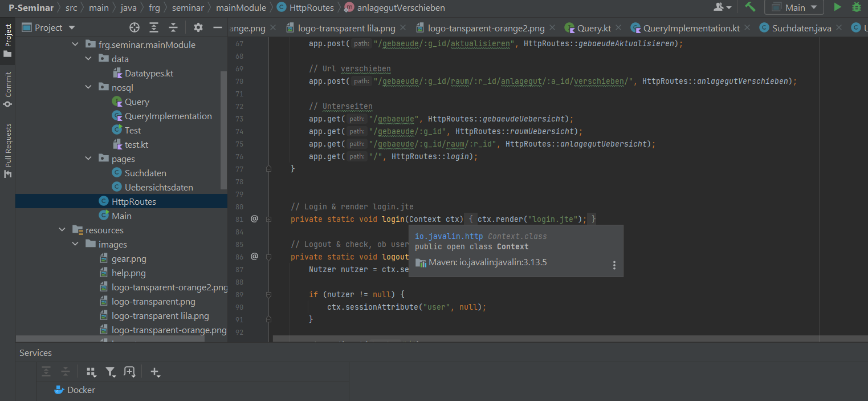Click Open in New Tab Services icon
Screen dimensions: 868x401
[x=129, y=372]
